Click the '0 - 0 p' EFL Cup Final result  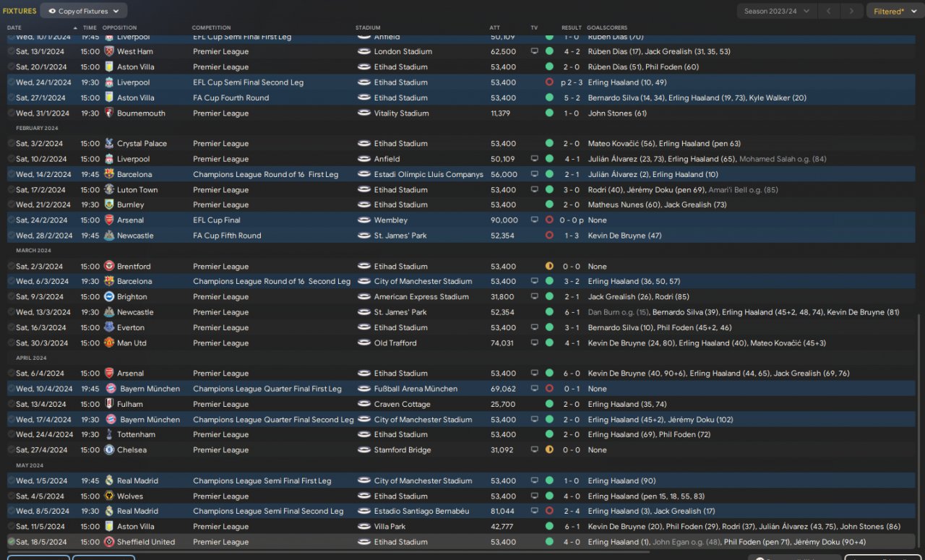click(x=572, y=220)
